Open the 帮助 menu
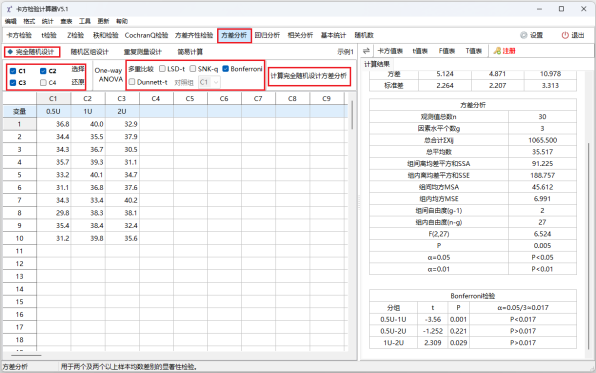 [122, 21]
